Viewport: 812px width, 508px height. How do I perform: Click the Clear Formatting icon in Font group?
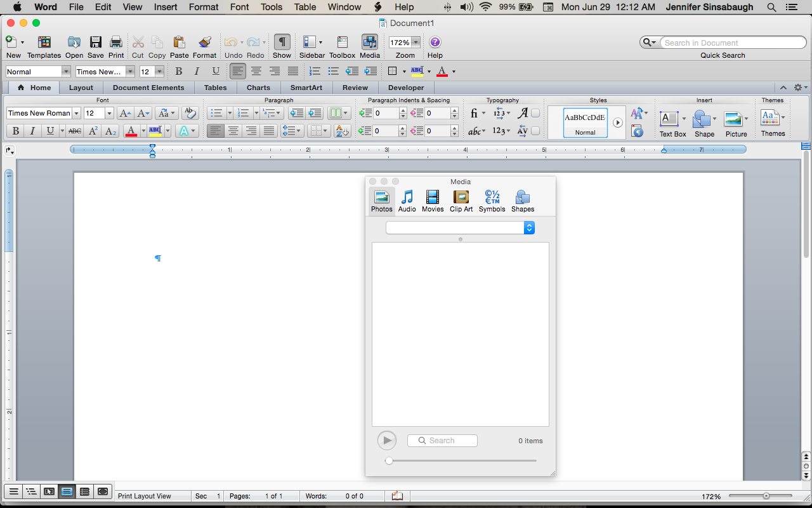[x=190, y=113]
